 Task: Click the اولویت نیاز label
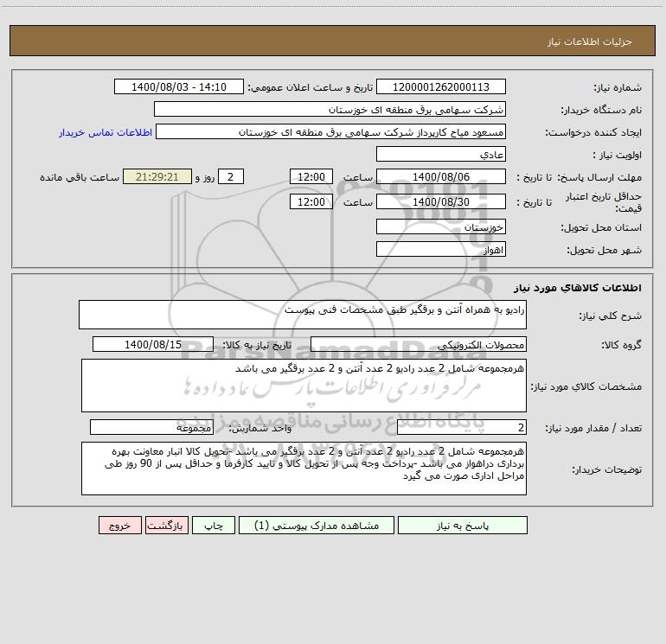pos(618,155)
